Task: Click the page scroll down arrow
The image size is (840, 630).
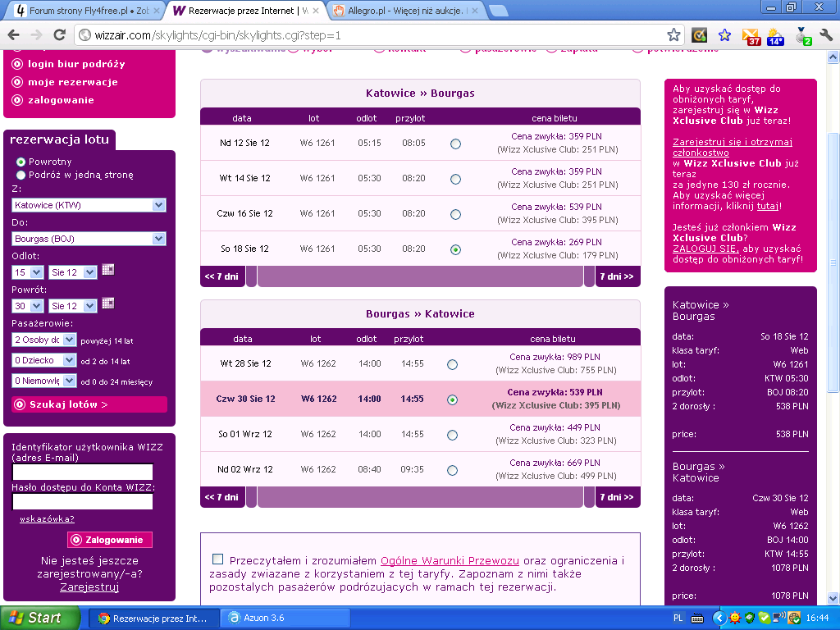Action: 833,598
